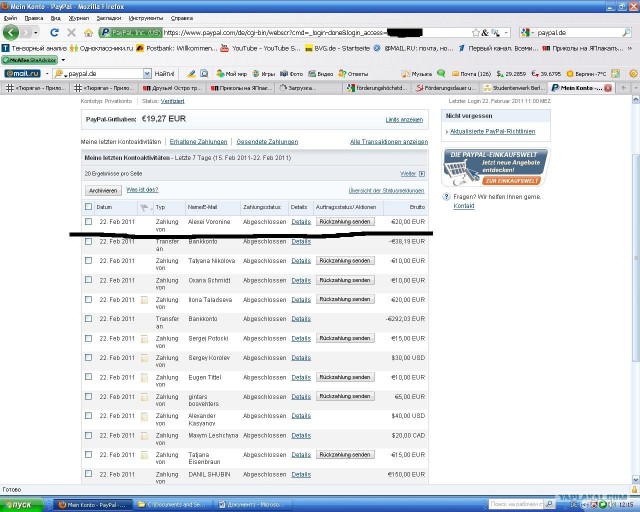
Task: Open Details link for DANIL SHUBIN
Action: (301, 474)
